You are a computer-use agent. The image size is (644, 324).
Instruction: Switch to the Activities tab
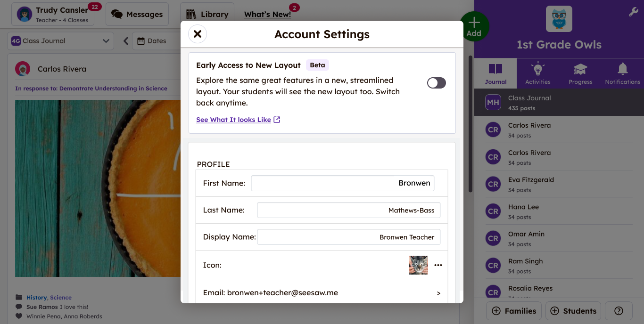tap(537, 74)
